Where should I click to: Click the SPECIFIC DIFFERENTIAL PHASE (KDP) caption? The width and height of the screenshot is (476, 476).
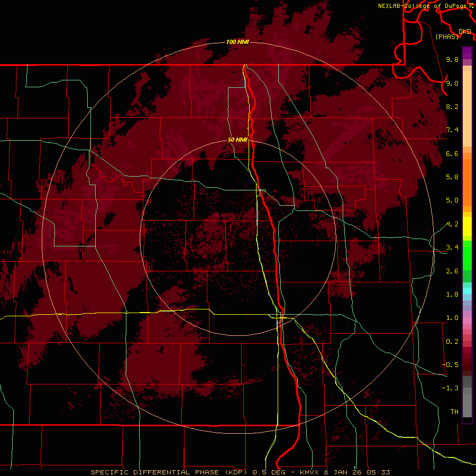(x=169, y=472)
